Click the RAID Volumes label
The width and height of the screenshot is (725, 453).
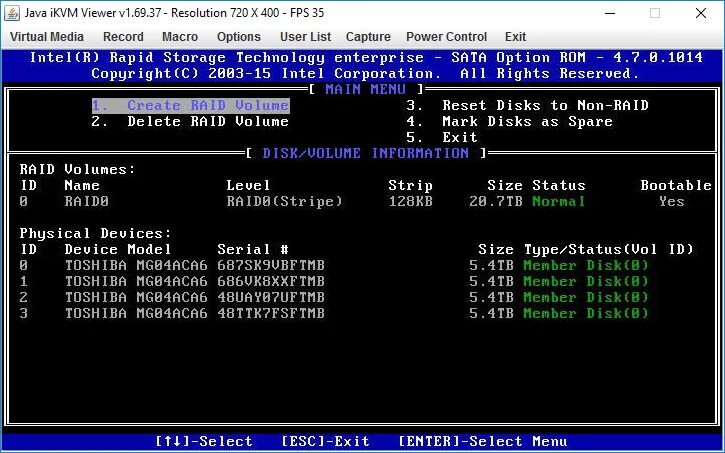coord(77,169)
